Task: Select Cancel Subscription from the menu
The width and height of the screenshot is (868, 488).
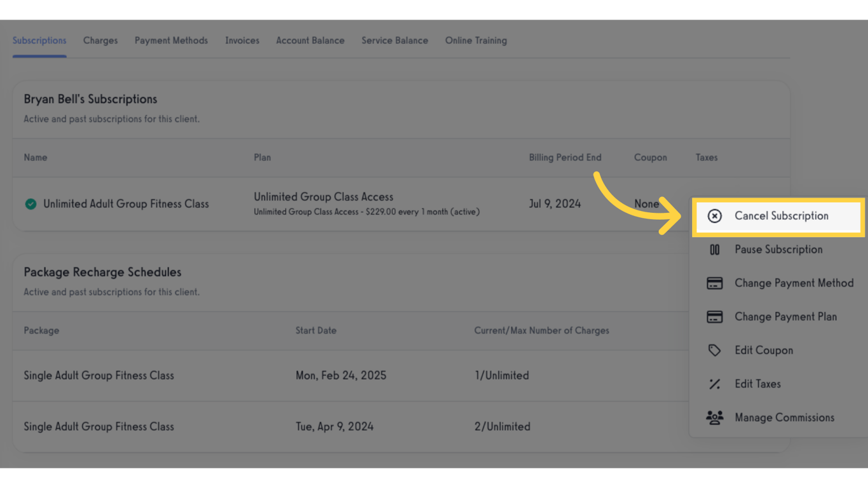Action: tap(782, 216)
